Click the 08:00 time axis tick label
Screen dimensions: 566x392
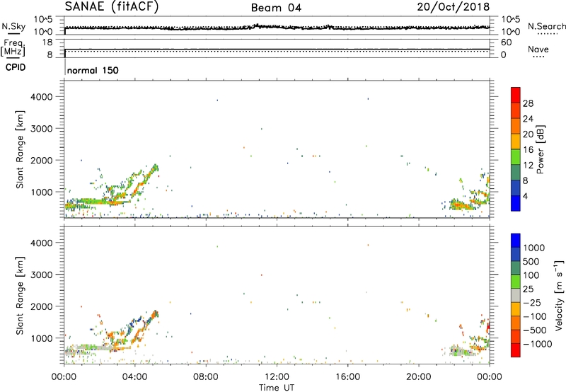[206, 377]
